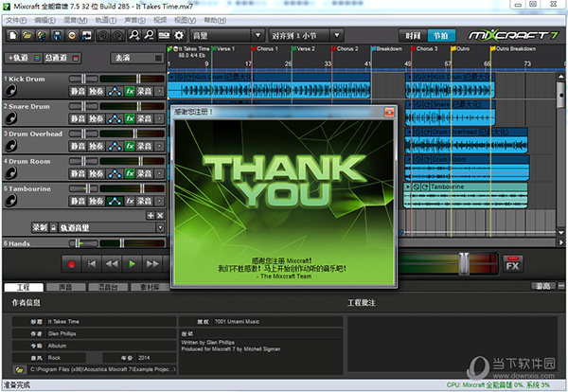Image resolution: width=568 pixels, height=392 pixels.
Task: Click the Kick Drum track instrument icon
Action: [10, 90]
